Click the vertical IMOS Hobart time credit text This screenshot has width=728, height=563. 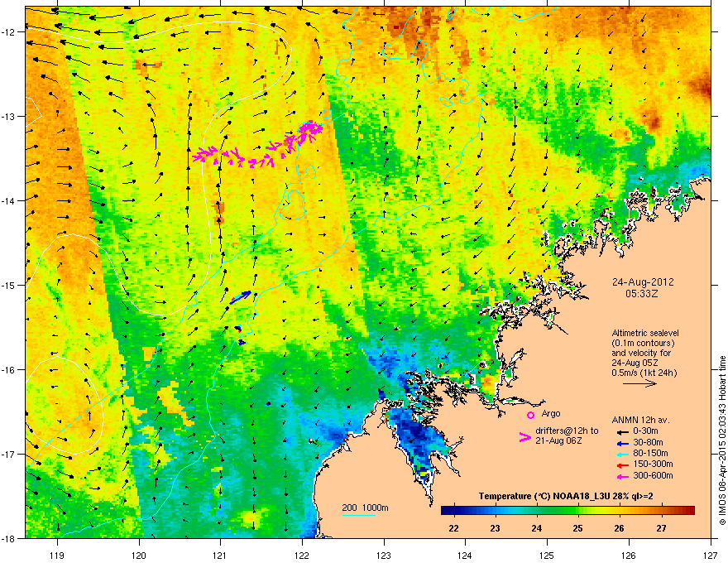click(722, 440)
